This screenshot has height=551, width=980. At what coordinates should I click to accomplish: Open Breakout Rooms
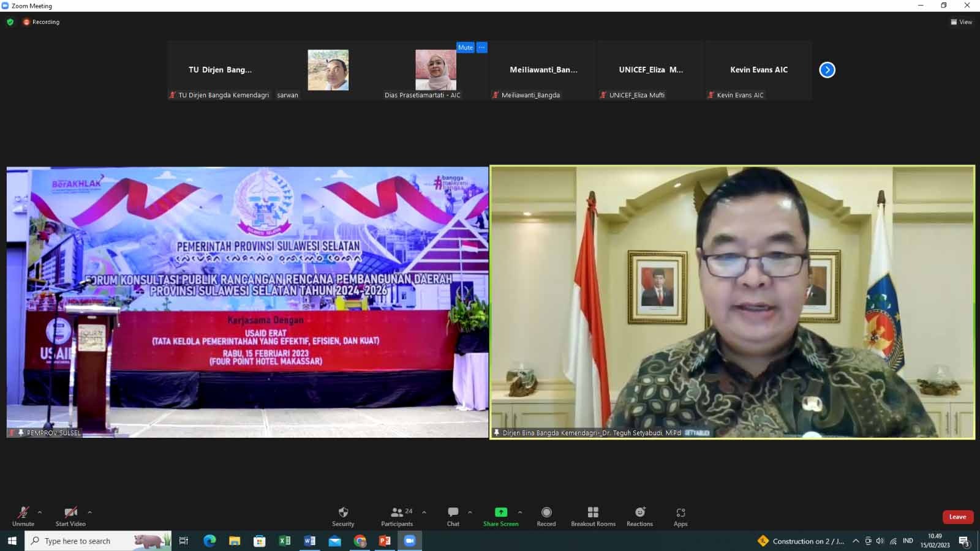(593, 516)
